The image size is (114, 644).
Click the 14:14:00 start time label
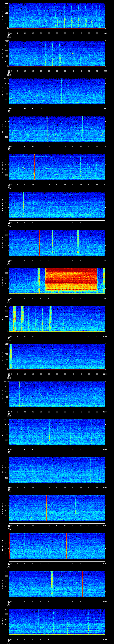click(x=9, y=525)
